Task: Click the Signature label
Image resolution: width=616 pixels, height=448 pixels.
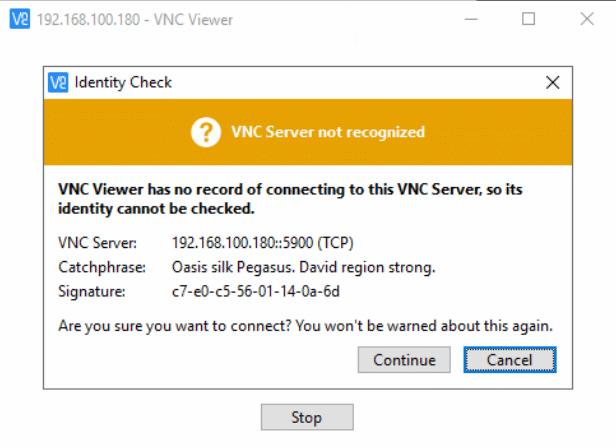Action: pyautogui.click(x=92, y=292)
